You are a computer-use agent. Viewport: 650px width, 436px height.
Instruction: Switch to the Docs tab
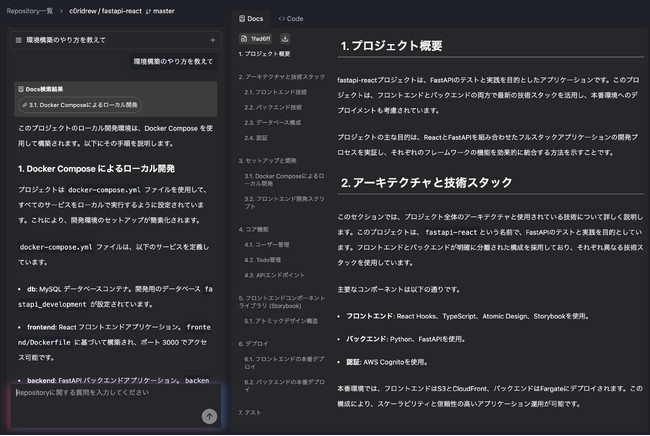coord(251,19)
